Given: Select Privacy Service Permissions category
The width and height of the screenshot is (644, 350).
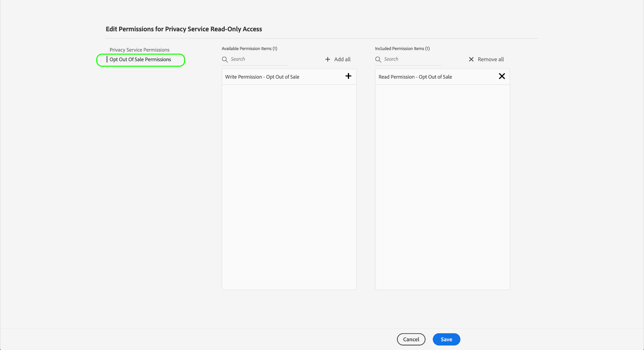Looking at the screenshot, I should click(x=140, y=50).
